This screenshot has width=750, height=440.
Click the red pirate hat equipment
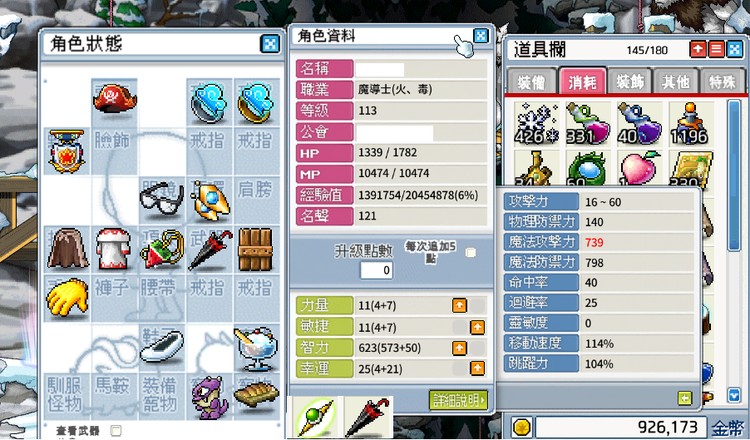point(114,99)
